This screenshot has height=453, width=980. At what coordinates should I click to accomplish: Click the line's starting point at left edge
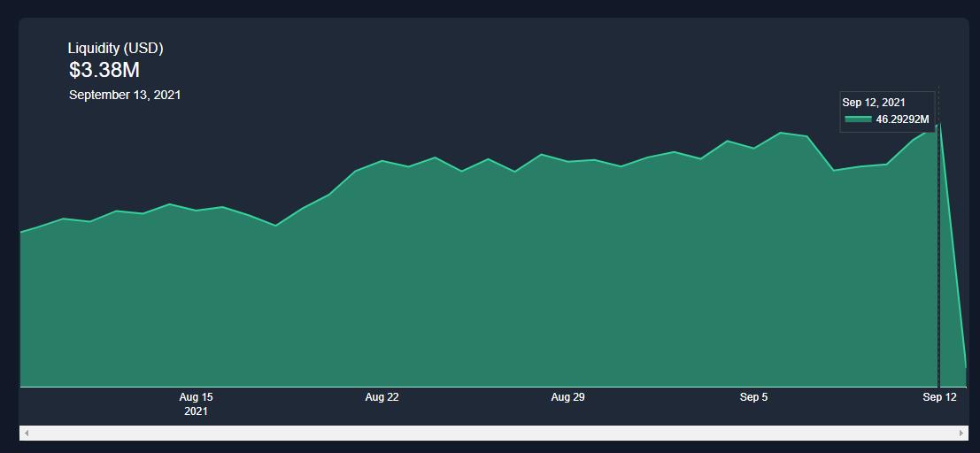click(21, 232)
